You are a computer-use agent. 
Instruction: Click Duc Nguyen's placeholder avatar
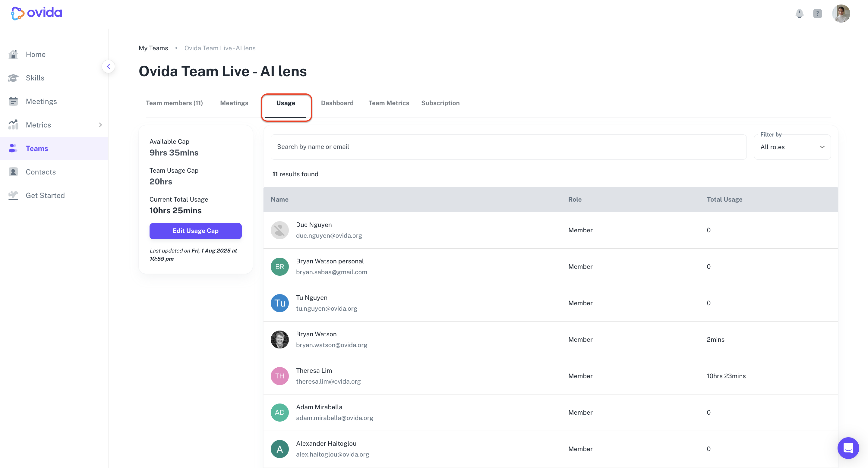[x=280, y=230]
